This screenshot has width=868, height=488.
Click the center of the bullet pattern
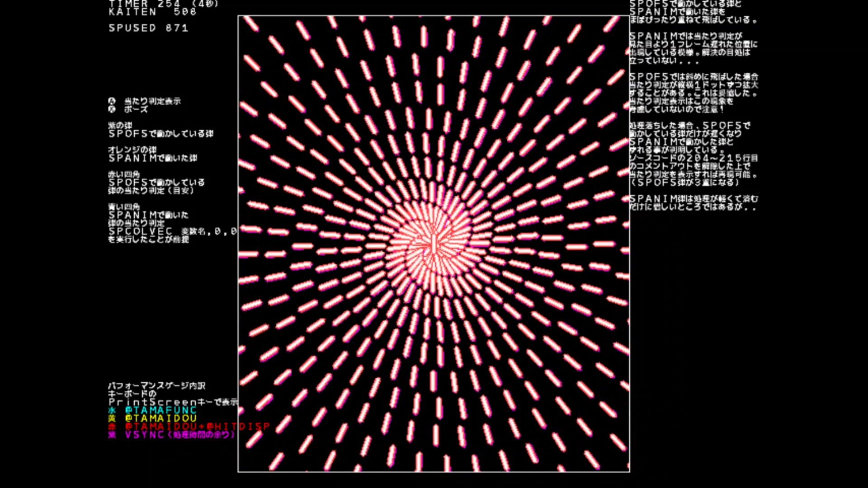pyautogui.click(x=434, y=244)
